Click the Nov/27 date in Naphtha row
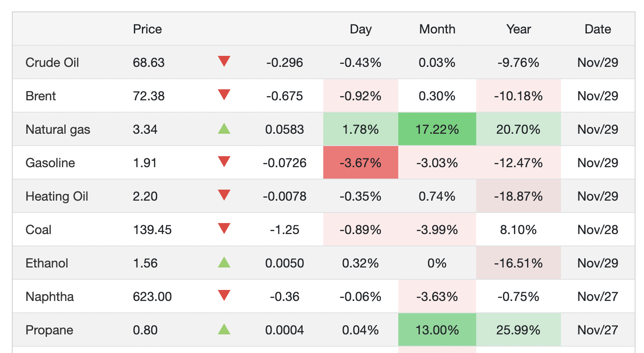The height and width of the screenshot is (353, 644). coord(598,297)
